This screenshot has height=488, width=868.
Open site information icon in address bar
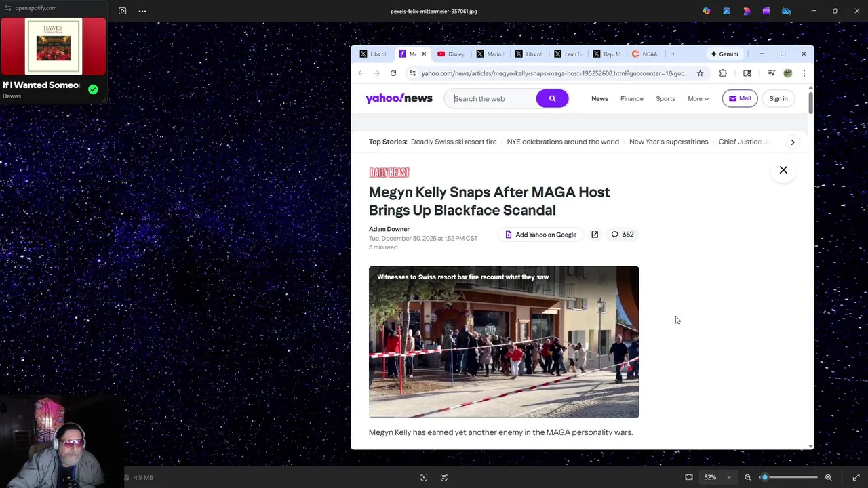[412, 73]
